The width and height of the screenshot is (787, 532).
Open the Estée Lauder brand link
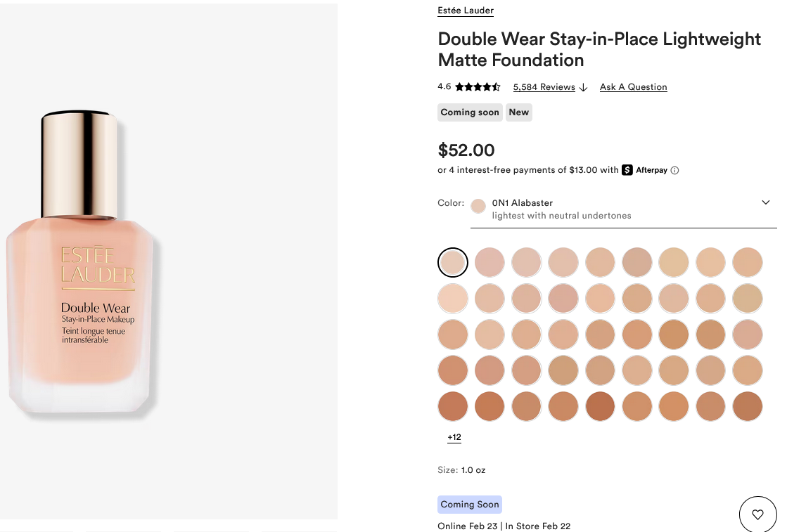pyautogui.click(x=466, y=11)
